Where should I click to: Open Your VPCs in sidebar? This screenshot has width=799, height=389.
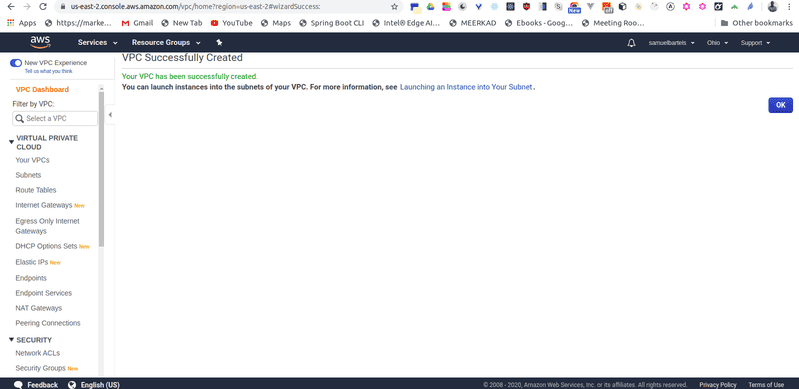(x=32, y=160)
